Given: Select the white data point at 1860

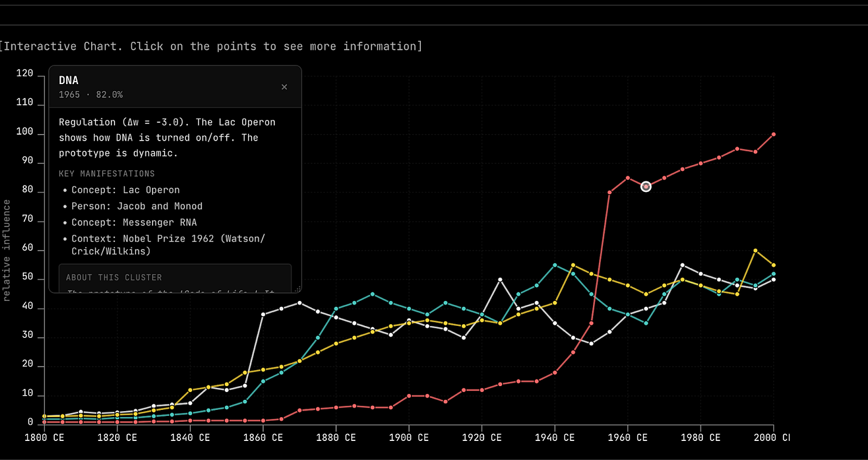Looking at the screenshot, I should point(263,315).
